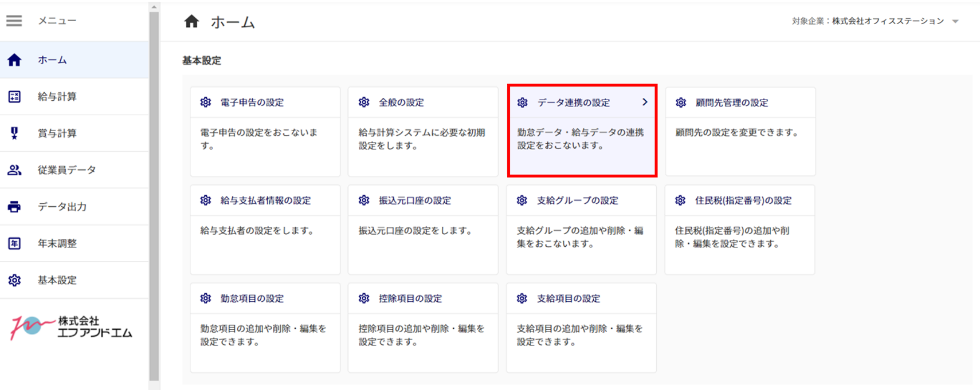Screen dimensions: 980x390
Task: Go to 従業員データ in sidebar
Action: coord(75,170)
